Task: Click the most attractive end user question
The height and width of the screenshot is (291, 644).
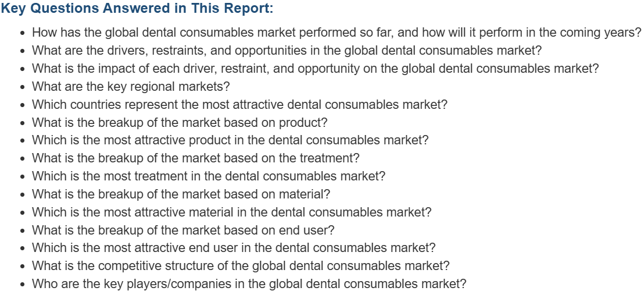Action: (233, 247)
